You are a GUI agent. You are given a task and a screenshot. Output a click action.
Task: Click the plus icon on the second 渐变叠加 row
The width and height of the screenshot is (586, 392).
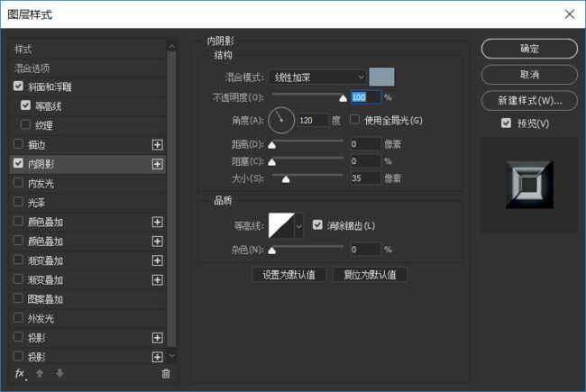click(x=158, y=280)
